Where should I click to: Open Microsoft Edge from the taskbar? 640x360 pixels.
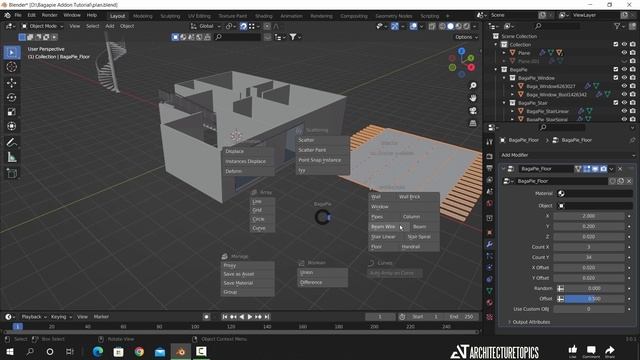[x=98, y=351]
